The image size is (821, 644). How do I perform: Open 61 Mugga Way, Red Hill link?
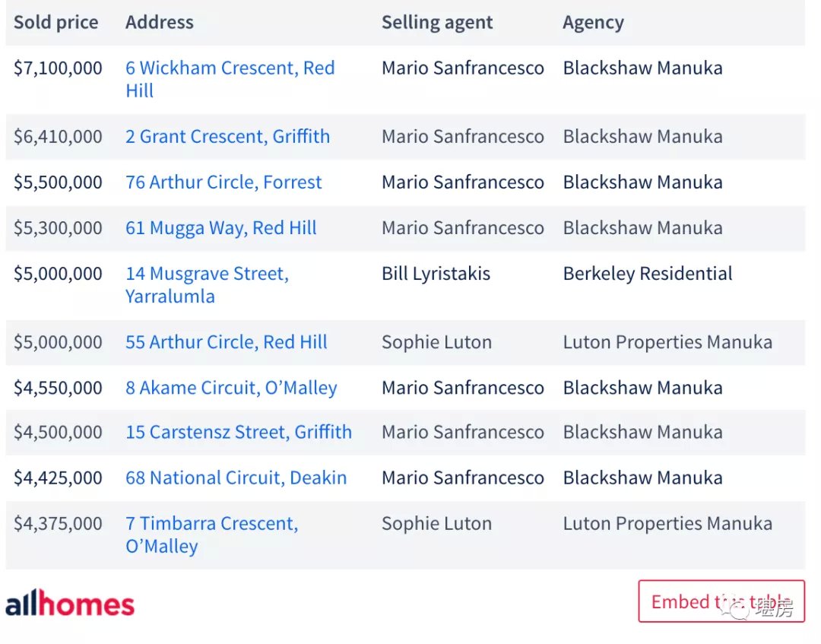pos(221,228)
